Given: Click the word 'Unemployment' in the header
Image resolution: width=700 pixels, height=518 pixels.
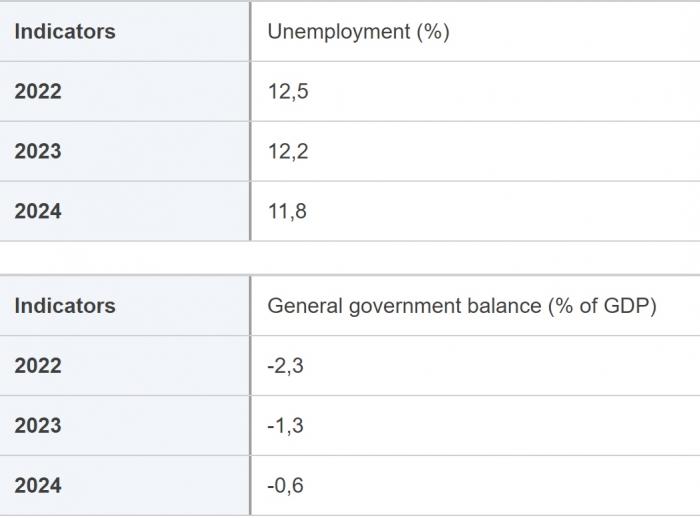Looking at the screenshot, I should [x=326, y=32].
